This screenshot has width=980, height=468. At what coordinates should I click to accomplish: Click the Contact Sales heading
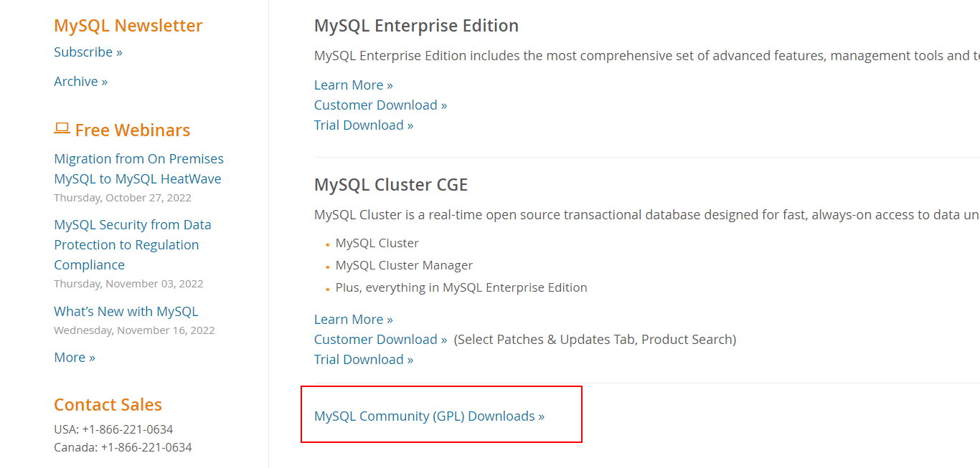pos(108,404)
